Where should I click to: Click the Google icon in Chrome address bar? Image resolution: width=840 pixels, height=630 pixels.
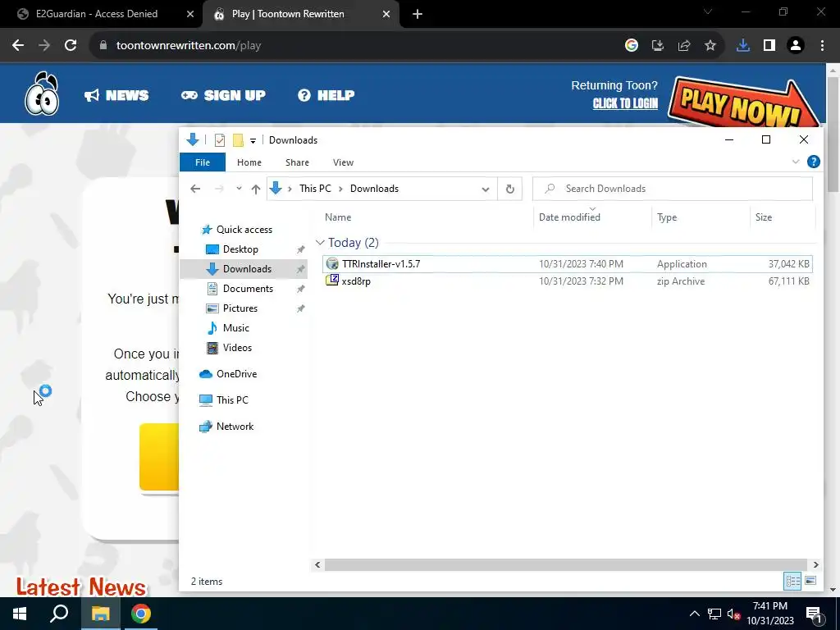632,46
